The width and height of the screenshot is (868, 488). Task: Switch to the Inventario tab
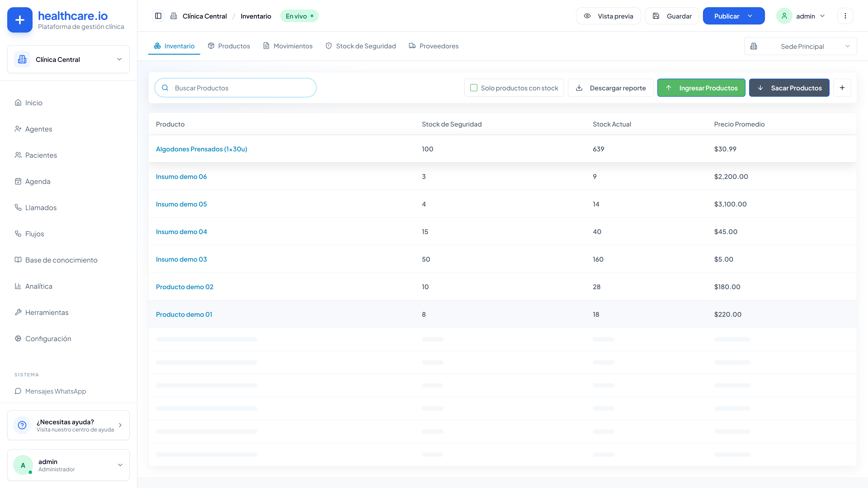click(174, 46)
